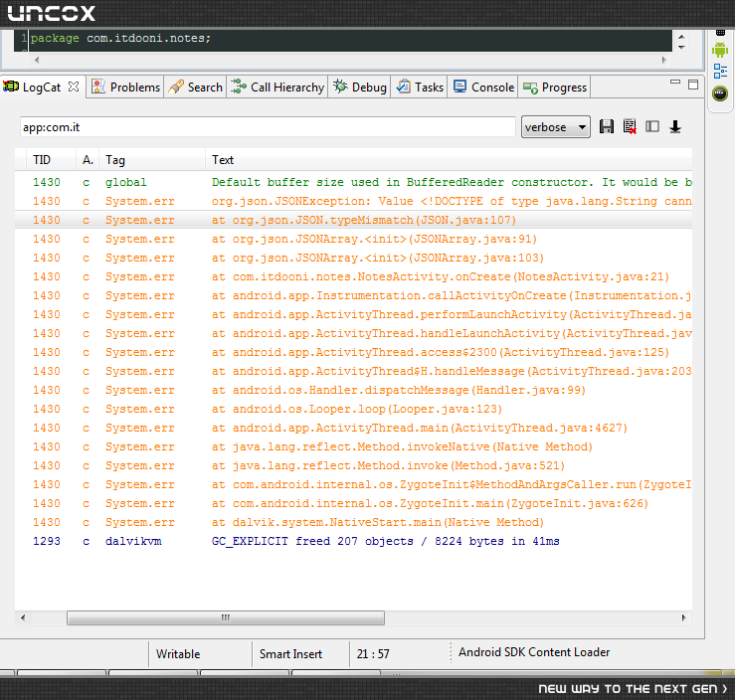Switch to the Console tab

point(483,87)
